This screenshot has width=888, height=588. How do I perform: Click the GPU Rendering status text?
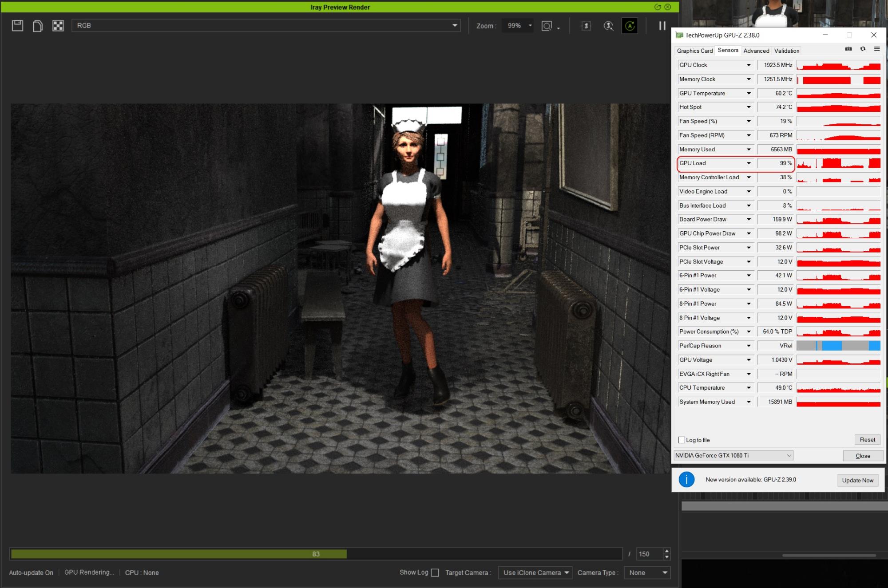[89, 572]
